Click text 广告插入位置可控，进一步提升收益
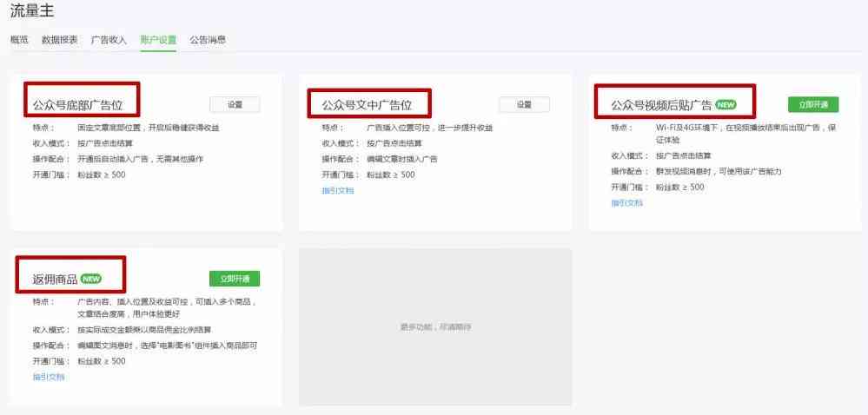 click(x=429, y=128)
